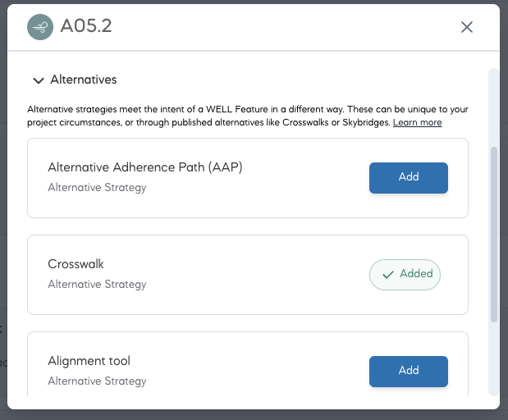The width and height of the screenshot is (508, 420).
Task: Add the Alternative Adherence Path (AAP)
Action: [409, 178]
